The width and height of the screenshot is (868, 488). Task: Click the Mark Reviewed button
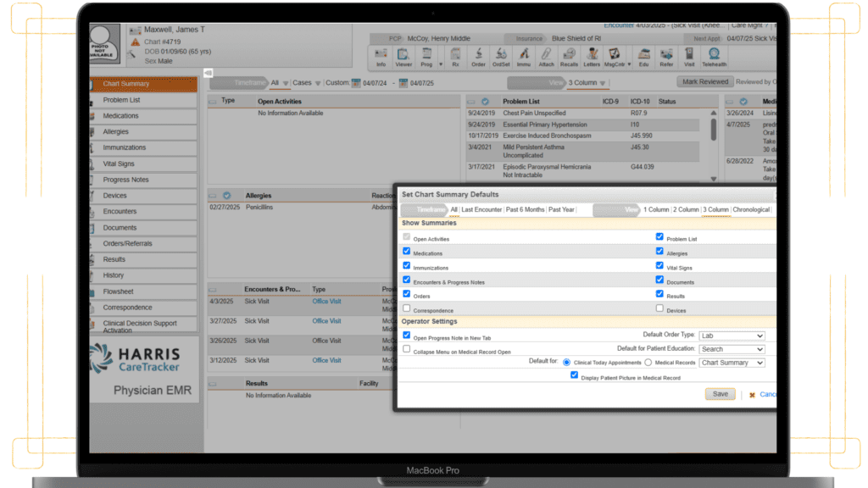point(705,82)
